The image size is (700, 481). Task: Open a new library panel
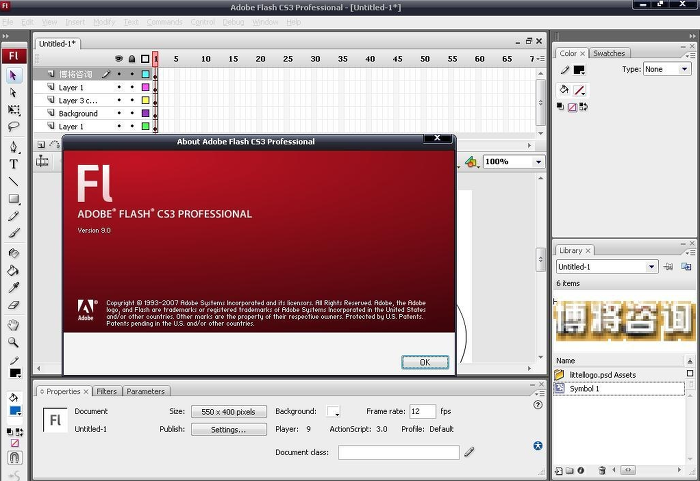686,267
